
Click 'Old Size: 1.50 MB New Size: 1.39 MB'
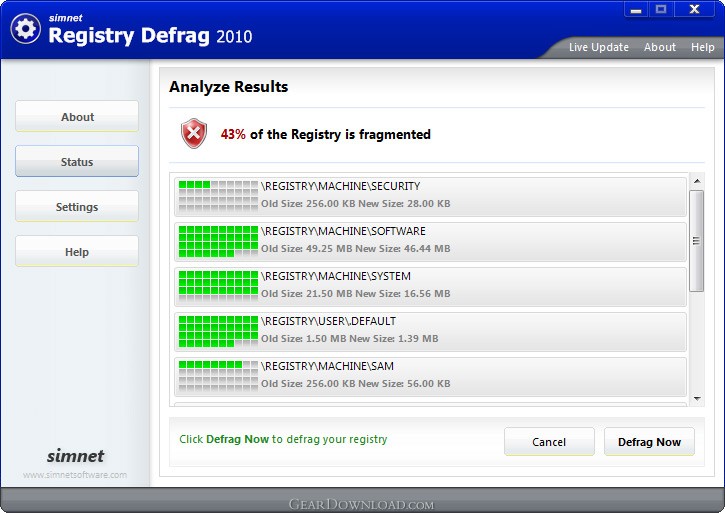point(350,338)
